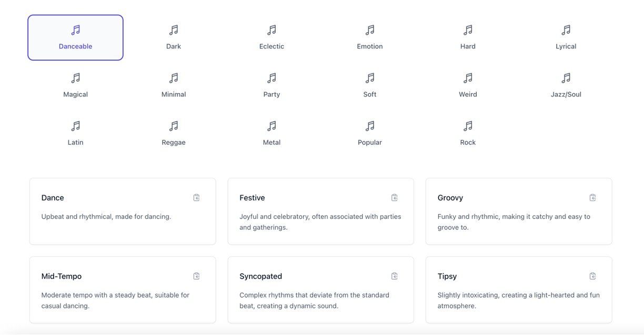This screenshot has width=644, height=335.
Task: Click the Rock category label
Action: [468, 142]
